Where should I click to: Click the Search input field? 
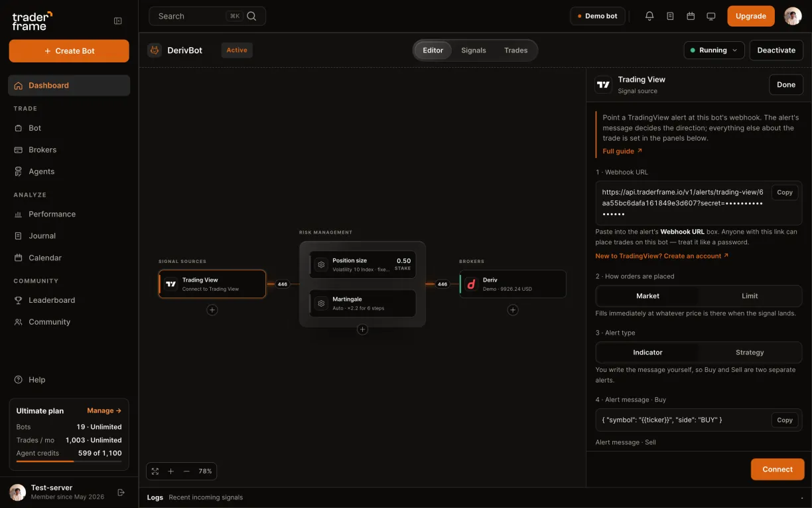click(207, 16)
